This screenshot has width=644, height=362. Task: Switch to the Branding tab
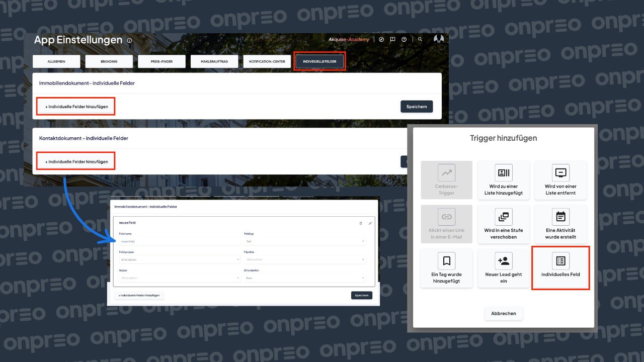point(109,61)
